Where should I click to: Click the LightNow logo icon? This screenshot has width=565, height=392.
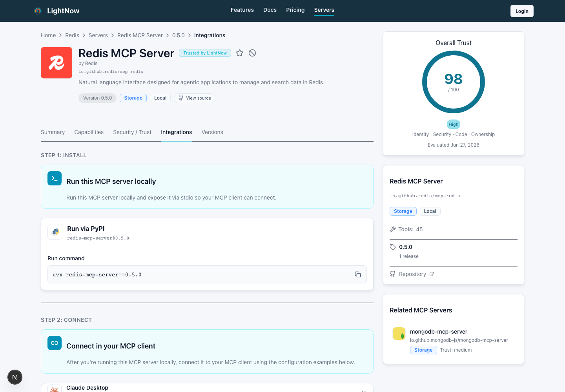tap(38, 11)
